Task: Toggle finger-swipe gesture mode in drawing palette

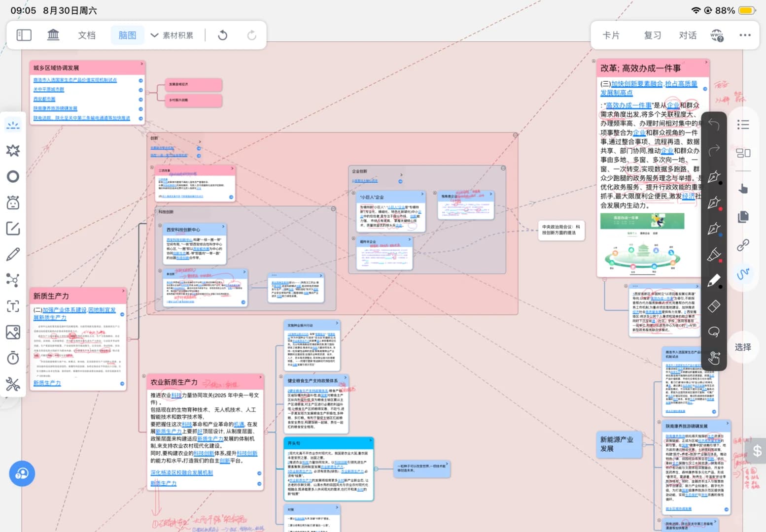Action: coord(714,357)
